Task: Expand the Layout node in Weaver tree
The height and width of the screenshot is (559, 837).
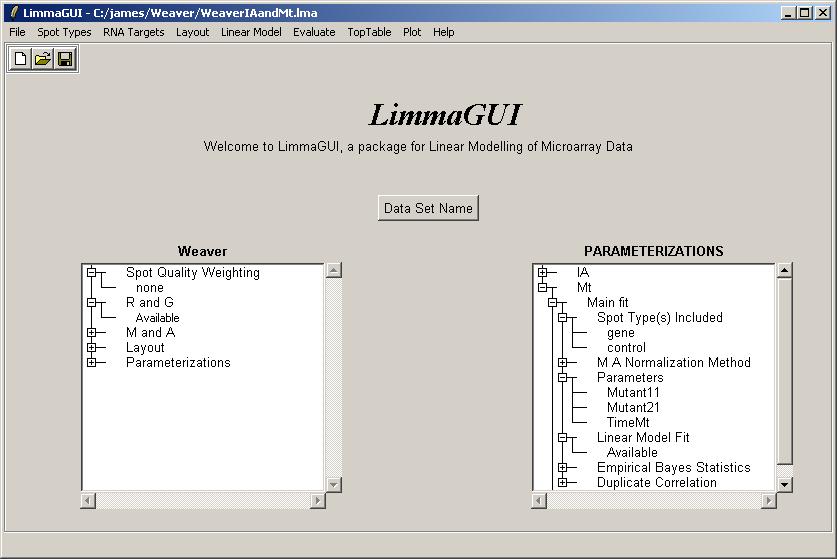Action: tap(91, 347)
